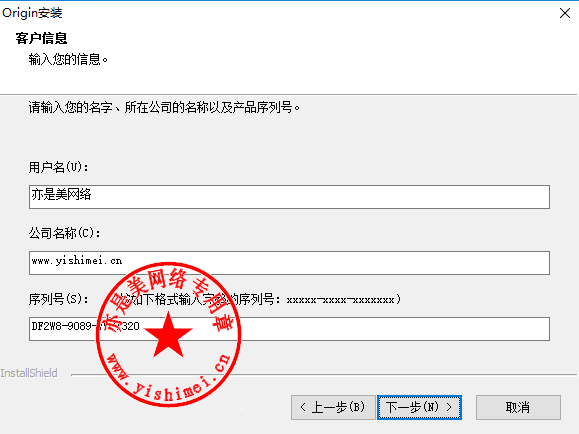Image resolution: width=579 pixels, height=434 pixels.
Task: Select the 序列号(S): label
Action: (59, 299)
